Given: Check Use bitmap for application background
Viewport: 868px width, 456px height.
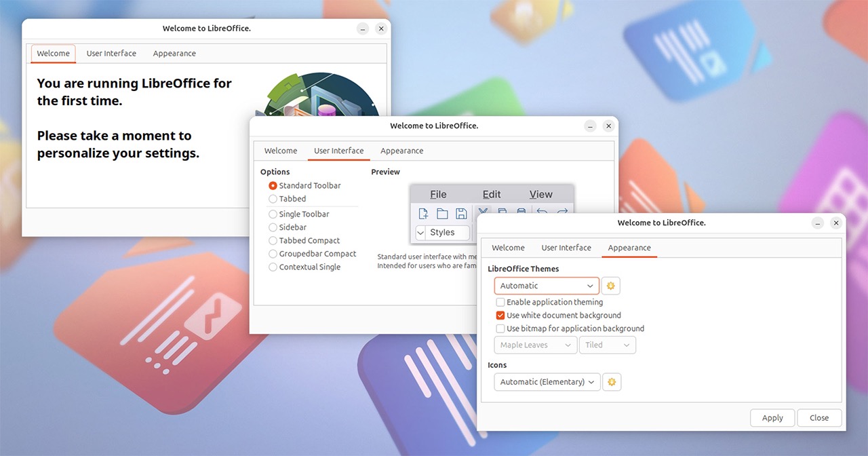Looking at the screenshot, I should click(570, 328).
